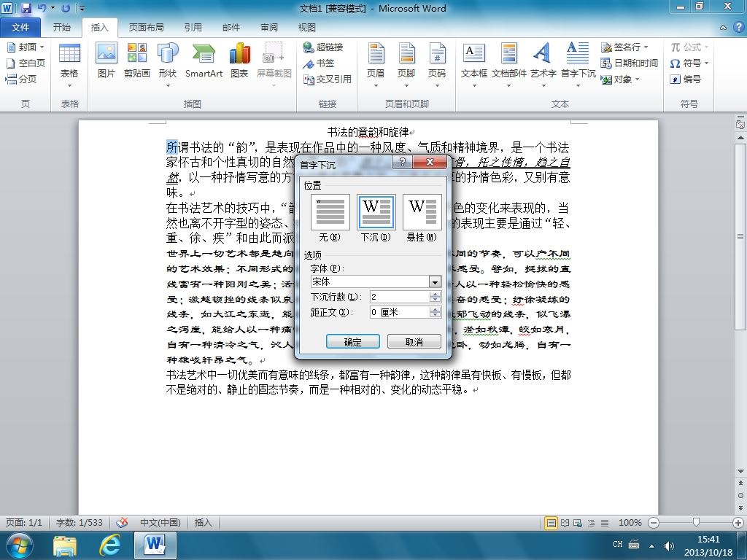Image resolution: width=747 pixels, height=560 pixels.
Task: Switch to Print Layout view in status bar
Action: coord(551,523)
